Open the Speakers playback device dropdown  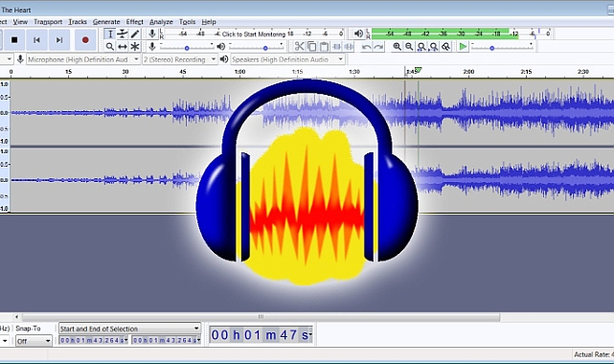tap(287, 59)
